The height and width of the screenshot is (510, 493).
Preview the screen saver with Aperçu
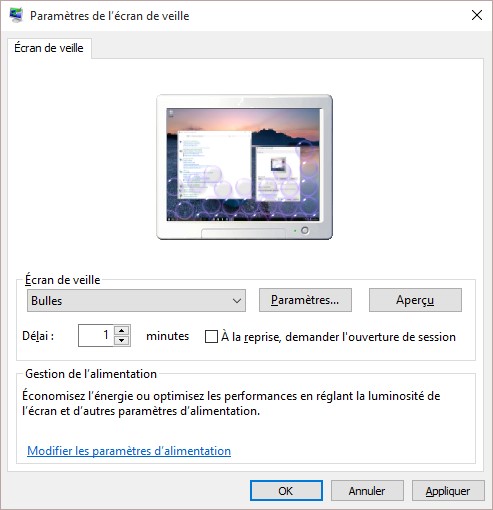(x=415, y=300)
